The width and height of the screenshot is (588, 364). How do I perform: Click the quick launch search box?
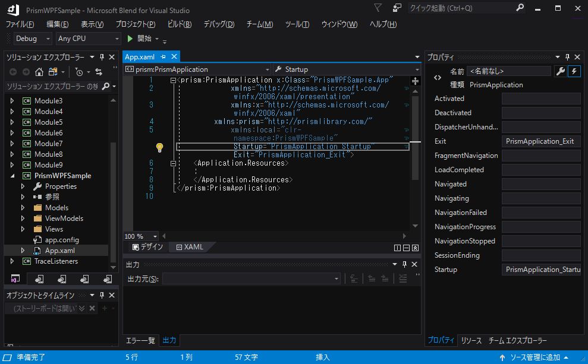[x=461, y=8]
